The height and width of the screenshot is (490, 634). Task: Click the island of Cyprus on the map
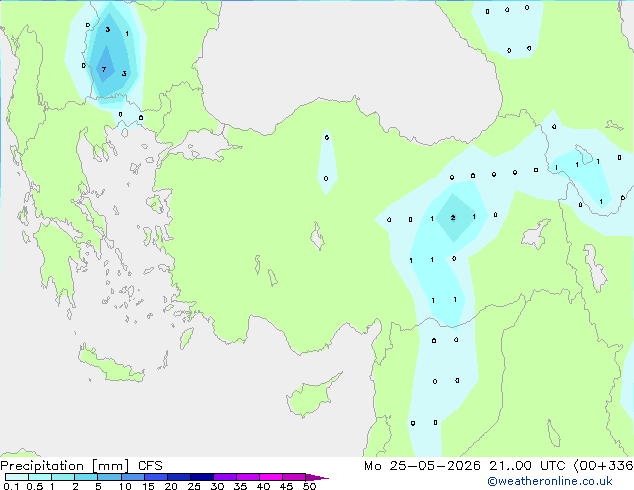[311, 397]
